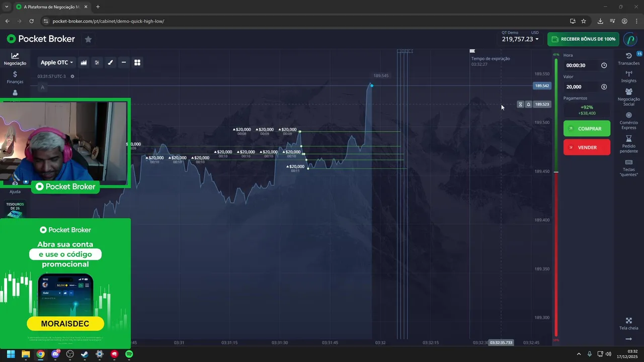
Task: Click the 189.542 current price label
Action: tap(542, 86)
